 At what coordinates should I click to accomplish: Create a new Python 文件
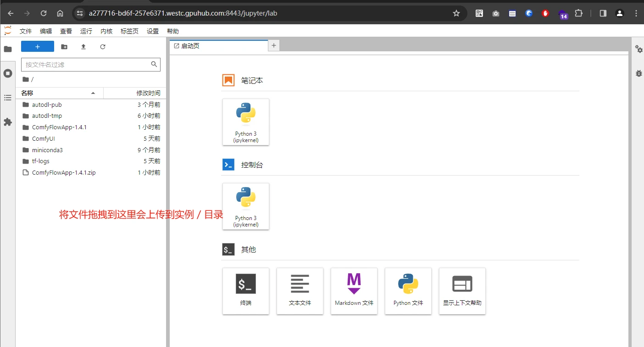(408, 291)
